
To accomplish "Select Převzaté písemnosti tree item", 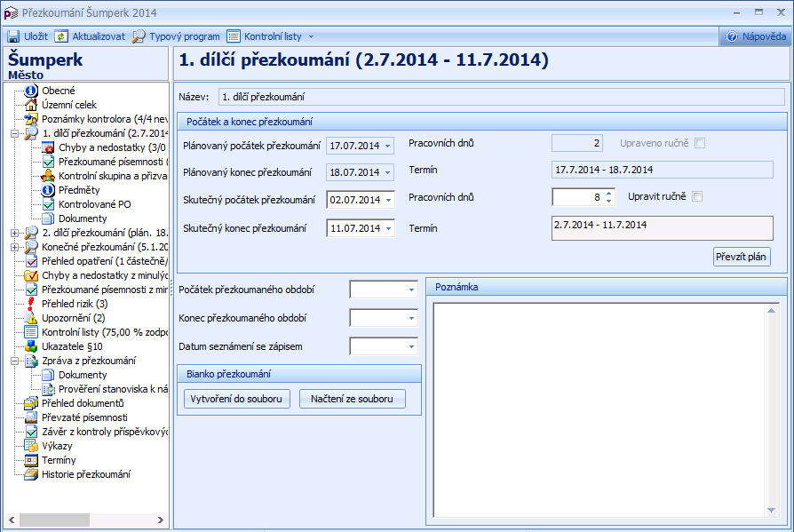I will point(84,417).
